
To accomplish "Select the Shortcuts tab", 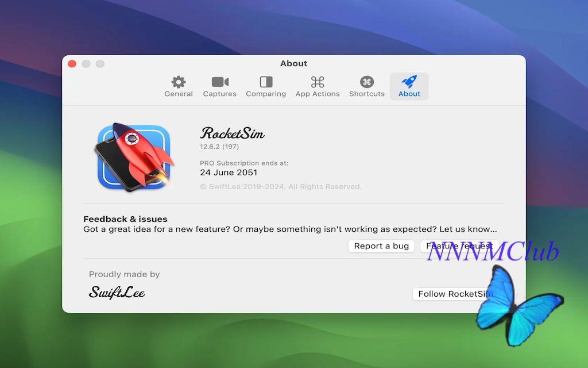I will (367, 87).
